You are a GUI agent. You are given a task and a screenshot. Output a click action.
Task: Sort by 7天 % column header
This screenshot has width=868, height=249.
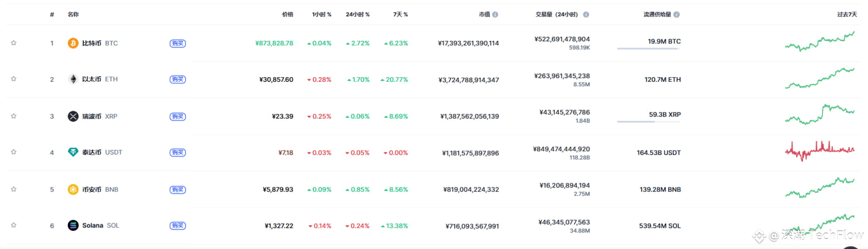(400, 15)
